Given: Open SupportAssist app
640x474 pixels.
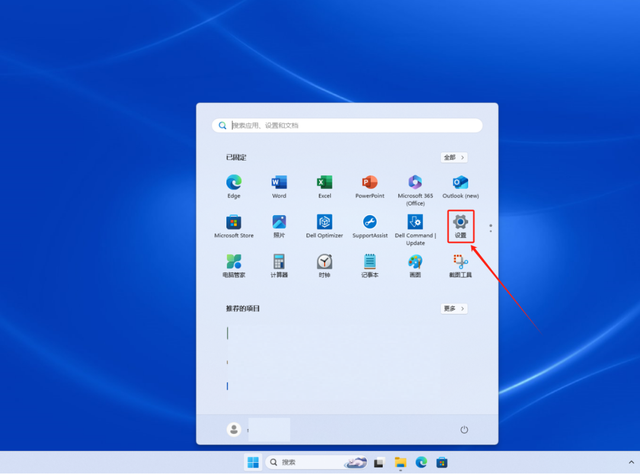Looking at the screenshot, I should point(370,226).
